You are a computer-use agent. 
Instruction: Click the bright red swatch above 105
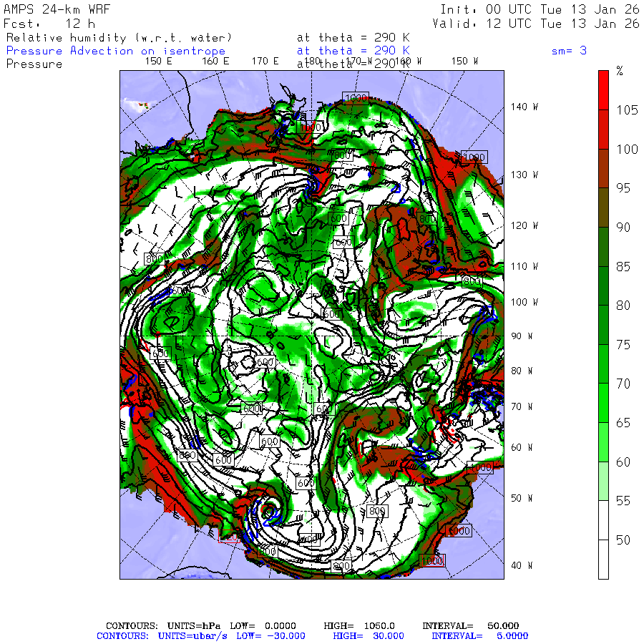tap(603, 90)
